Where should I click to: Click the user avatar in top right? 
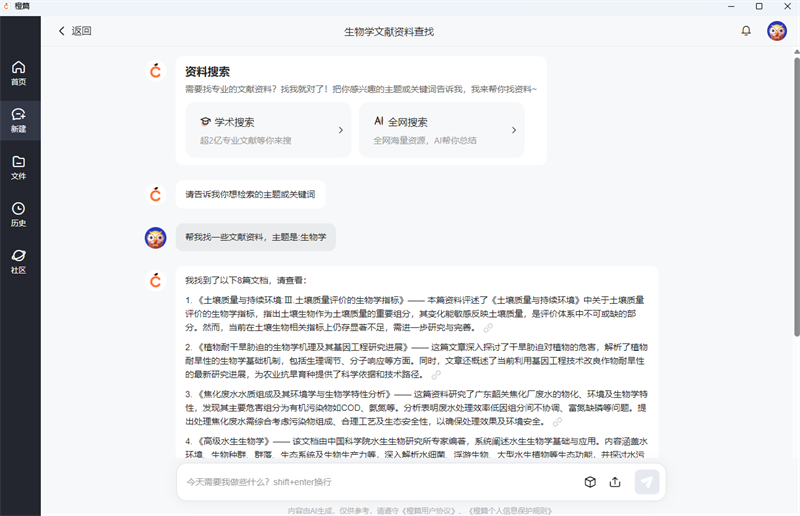click(777, 31)
